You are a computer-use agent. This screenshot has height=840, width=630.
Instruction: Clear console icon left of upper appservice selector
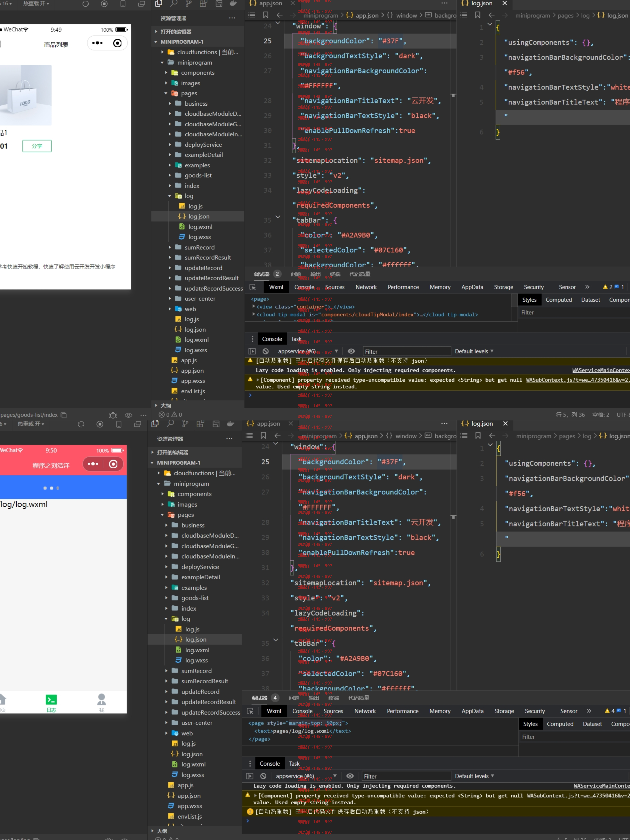[265, 351]
